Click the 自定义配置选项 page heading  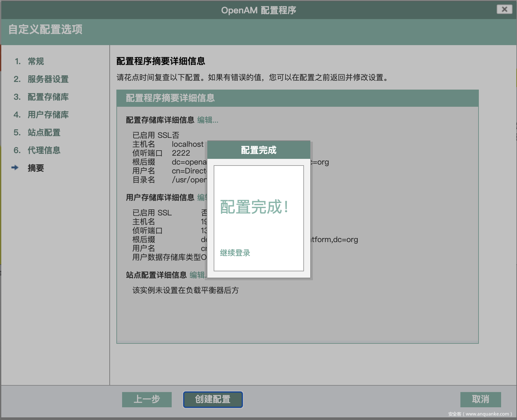(x=45, y=30)
